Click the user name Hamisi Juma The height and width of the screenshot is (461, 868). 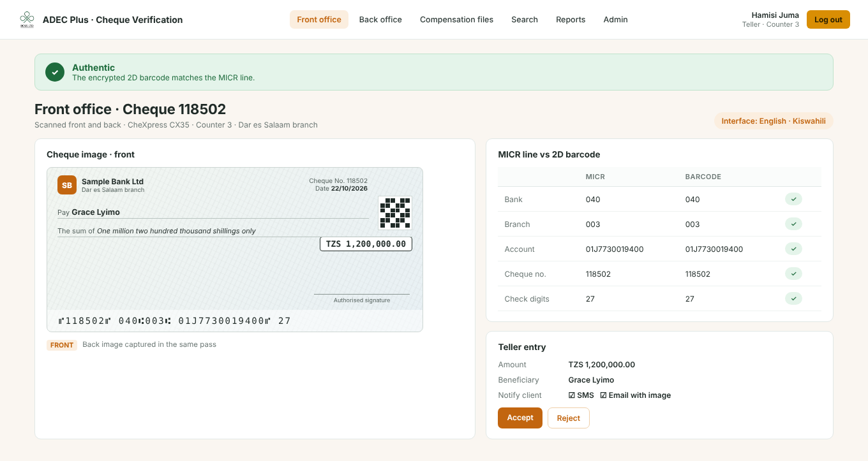[x=775, y=15]
